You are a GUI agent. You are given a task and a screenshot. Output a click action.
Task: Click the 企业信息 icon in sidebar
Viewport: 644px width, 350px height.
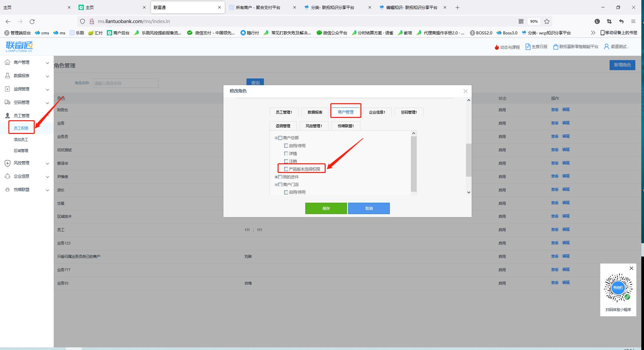click(7, 176)
